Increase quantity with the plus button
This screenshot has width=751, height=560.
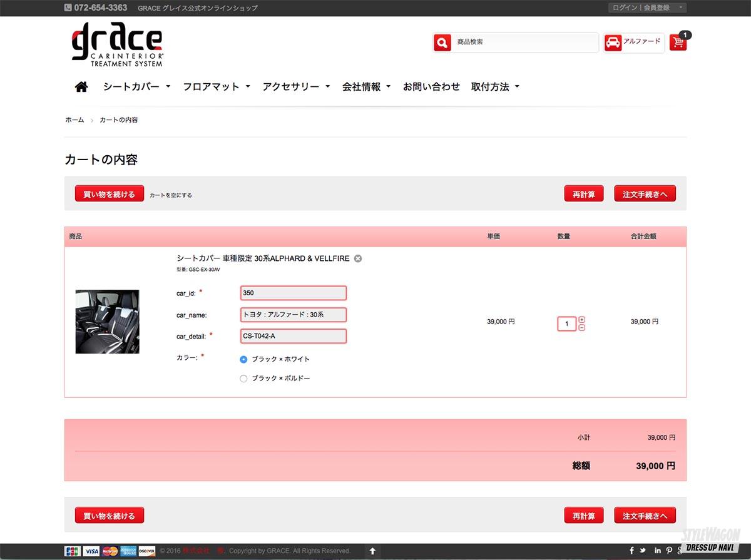[x=582, y=320]
